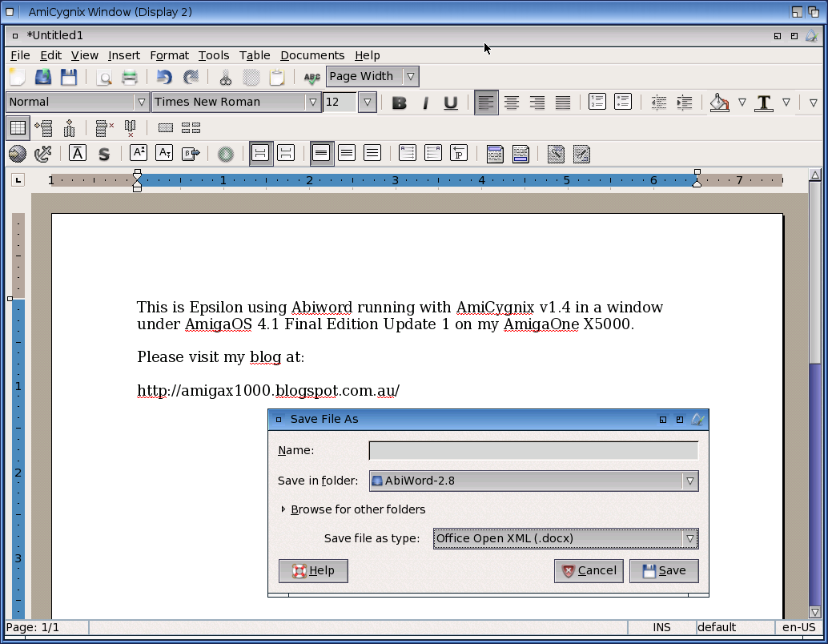Open the Format menu

tap(169, 55)
